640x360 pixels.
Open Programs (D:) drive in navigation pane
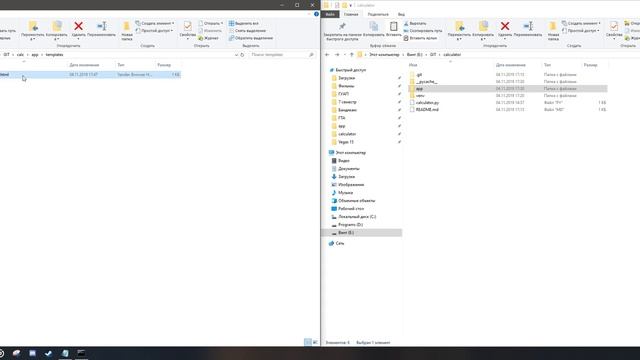(x=350, y=225)
